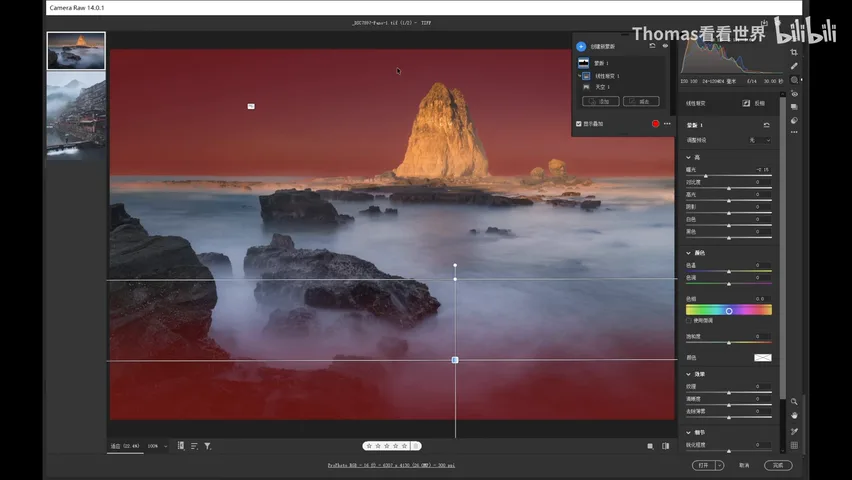
Task: Open the 颜色 color swatch with the X
Action: pyautogui.click(x=763, y=358)
